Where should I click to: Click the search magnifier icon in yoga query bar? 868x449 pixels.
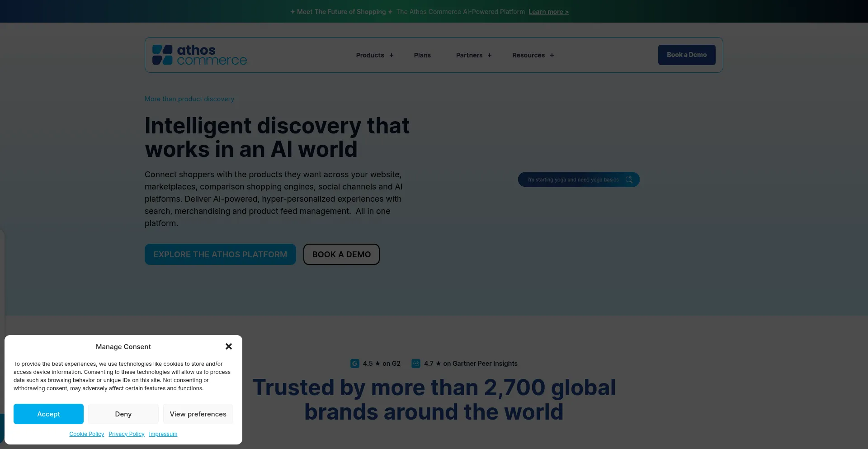click(x=629, y=180)
